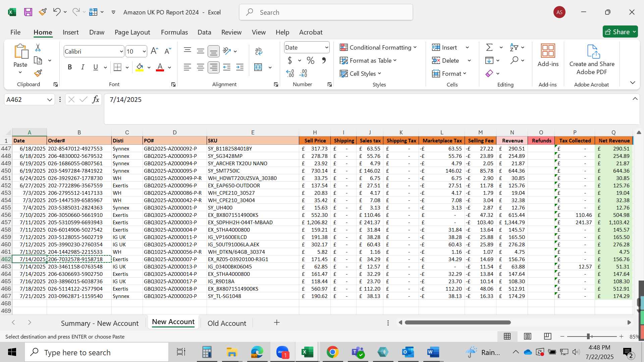The width and height of the screenshot is (644, 362).
Task: Click the Search box in title bar
Action: 326,12
